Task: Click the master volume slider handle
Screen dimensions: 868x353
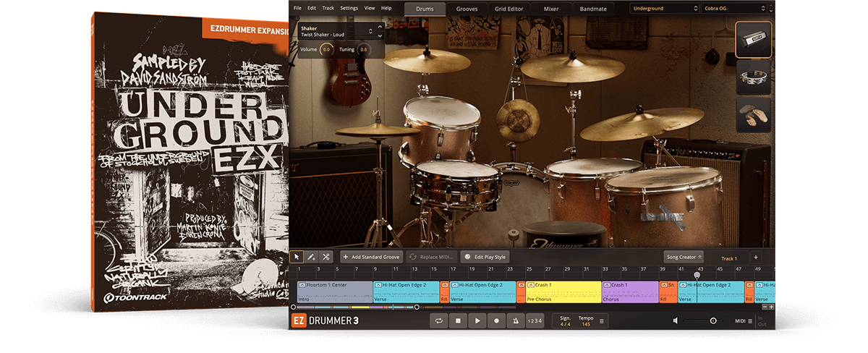Action: pos(713,320)
